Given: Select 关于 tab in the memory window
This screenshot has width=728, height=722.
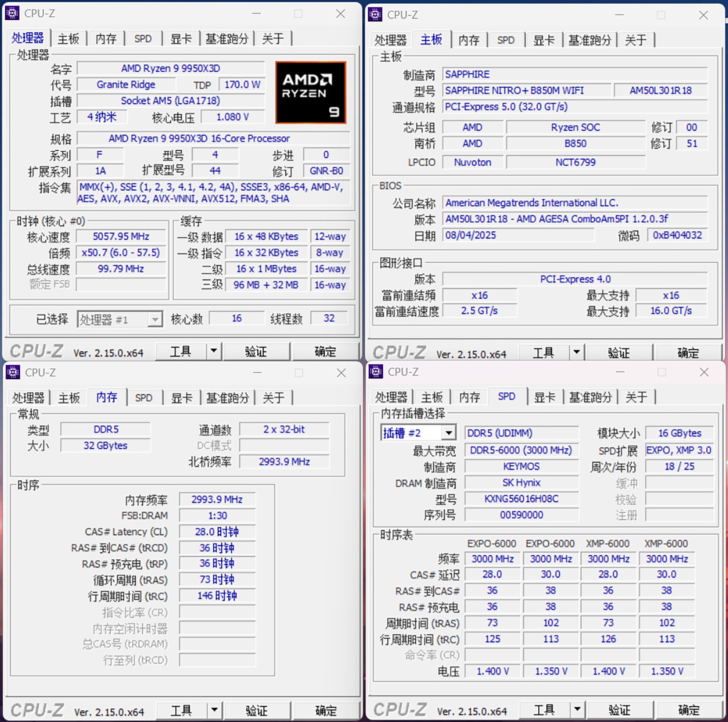Looking at the screenshot, I should [274, 398].
